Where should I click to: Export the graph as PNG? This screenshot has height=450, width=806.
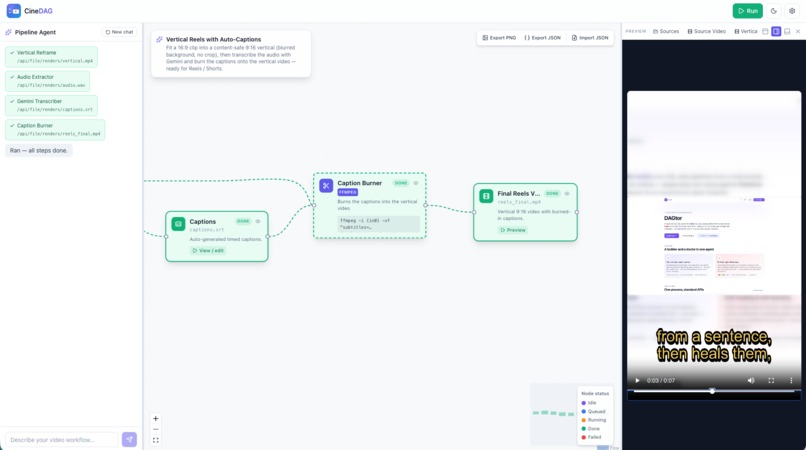click(499, 38)
